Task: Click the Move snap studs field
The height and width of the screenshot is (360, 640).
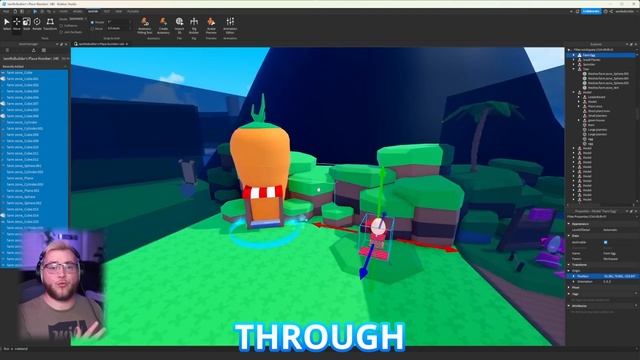Action: (118, 29)
